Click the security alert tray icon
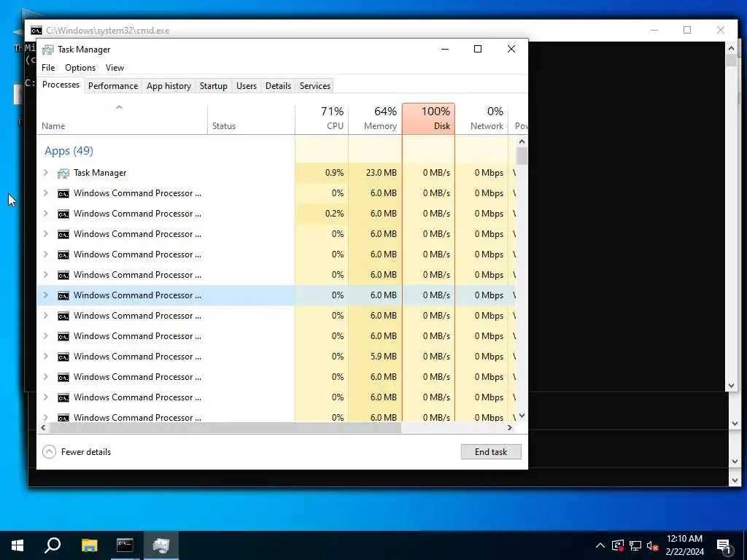Image resolution: width=747 pixels, height=560 pixels. click(617, 545)
